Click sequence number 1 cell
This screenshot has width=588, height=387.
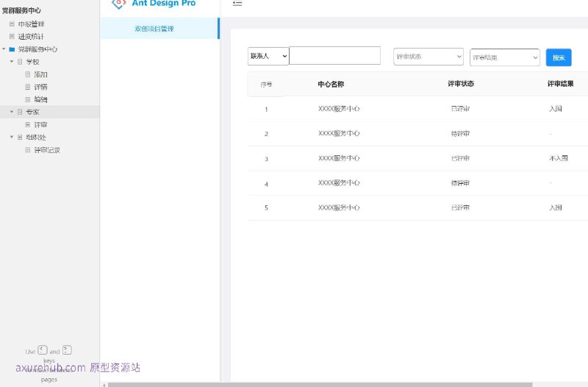(266, 110)
